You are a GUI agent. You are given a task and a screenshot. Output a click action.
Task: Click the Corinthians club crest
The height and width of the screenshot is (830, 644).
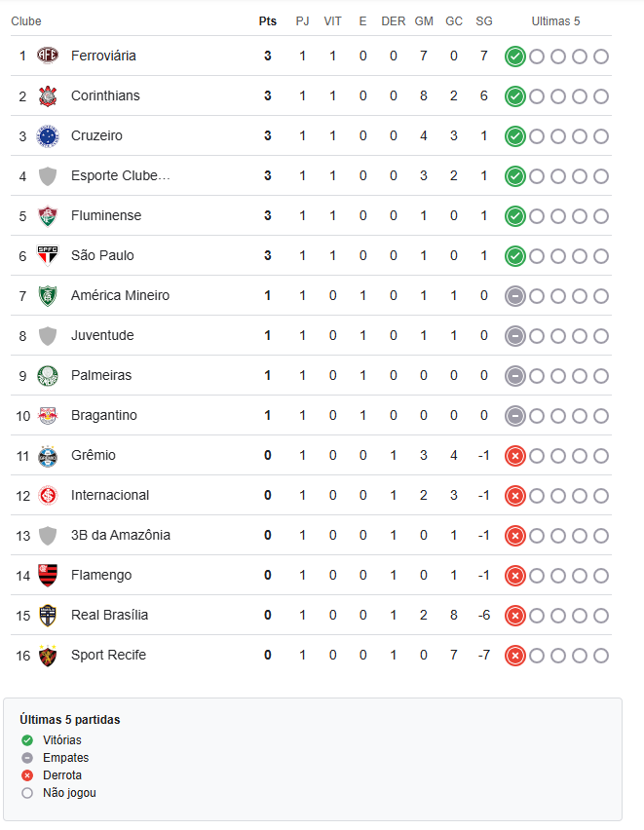coord(48,95)
